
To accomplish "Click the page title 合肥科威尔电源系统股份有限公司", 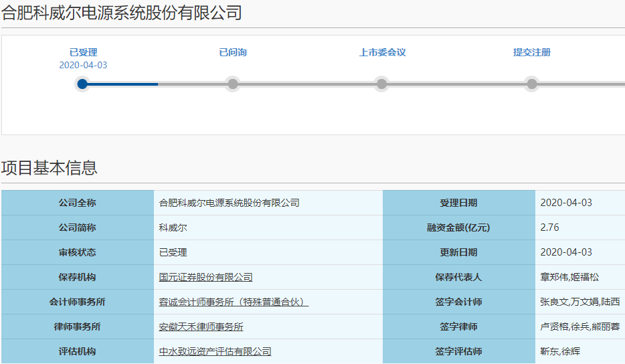I will (x=121, y=13).
